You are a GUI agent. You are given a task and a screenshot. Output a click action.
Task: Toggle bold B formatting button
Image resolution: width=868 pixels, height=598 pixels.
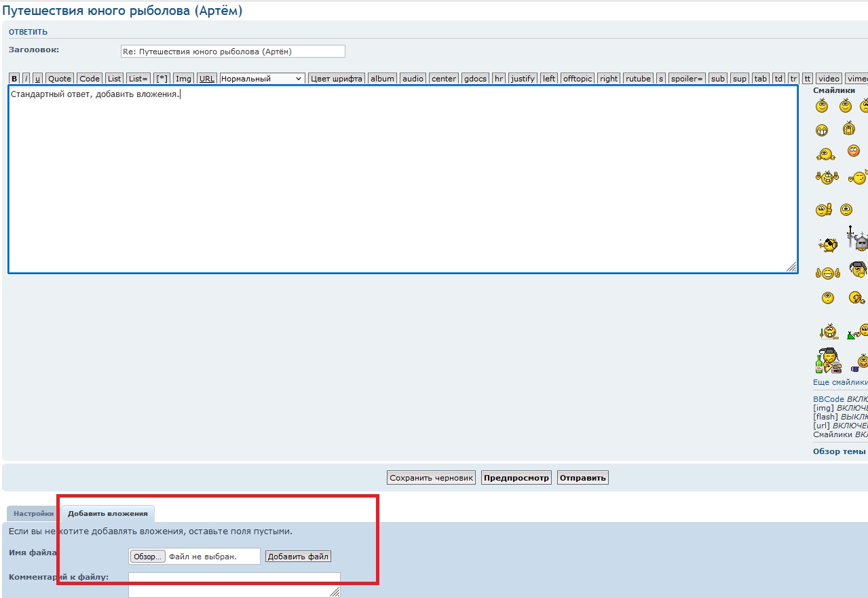(x=14, y=79)
